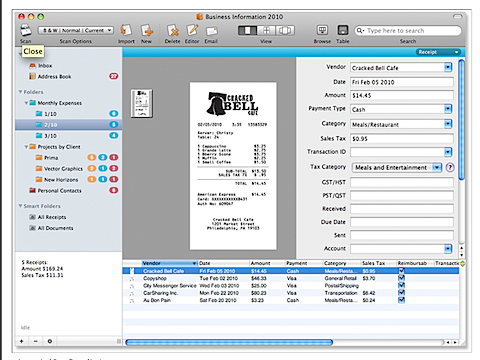Sort by Category column header
This screenshot has width=480, height=360.
(x=342, y=263)
